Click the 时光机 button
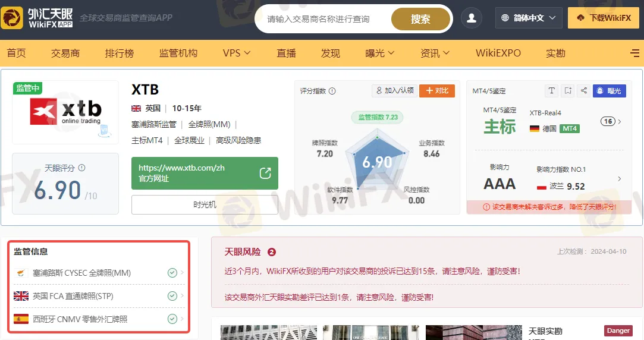The width and height of the screenshot is (644, 340). [205, 204]
